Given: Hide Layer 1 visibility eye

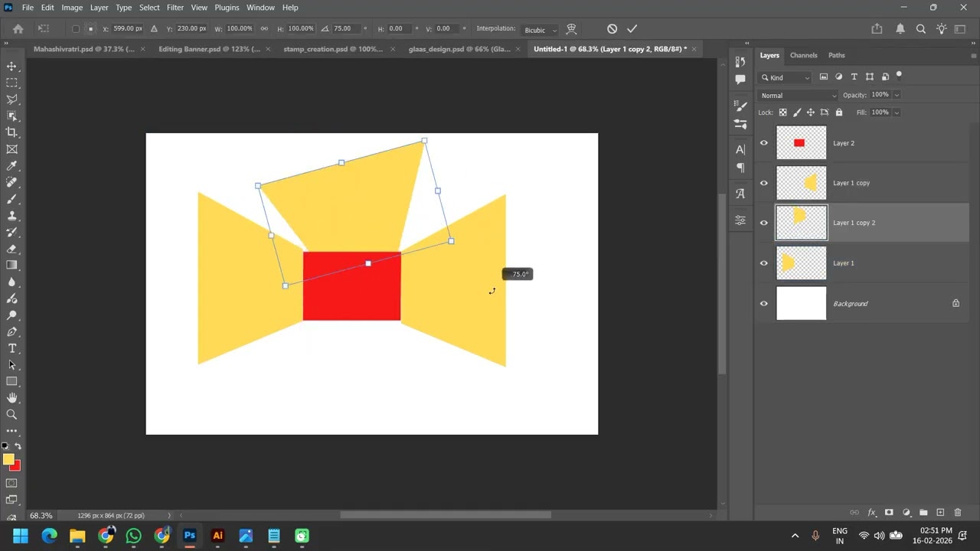Looking at the screenshot, I should [x=763, y=262].
